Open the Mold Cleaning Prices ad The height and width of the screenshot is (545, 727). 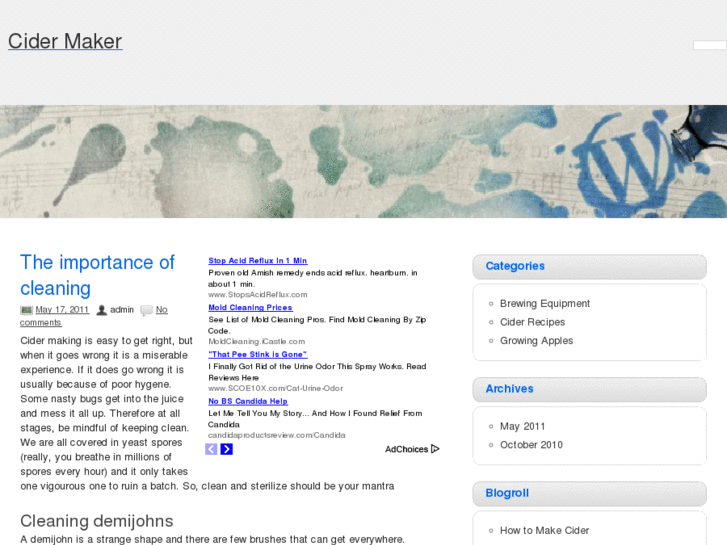pyautogui.click(x=250, y=307)
